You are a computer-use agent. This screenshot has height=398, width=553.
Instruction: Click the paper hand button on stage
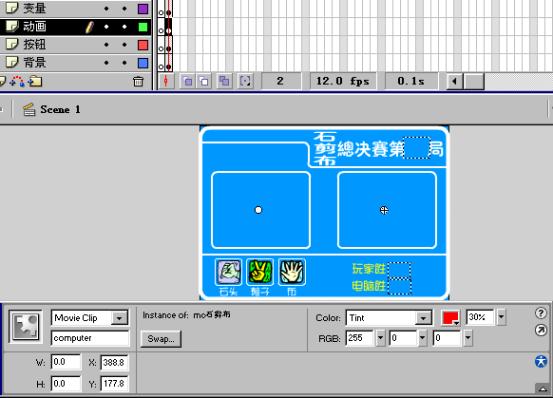[x=292, y=272]
